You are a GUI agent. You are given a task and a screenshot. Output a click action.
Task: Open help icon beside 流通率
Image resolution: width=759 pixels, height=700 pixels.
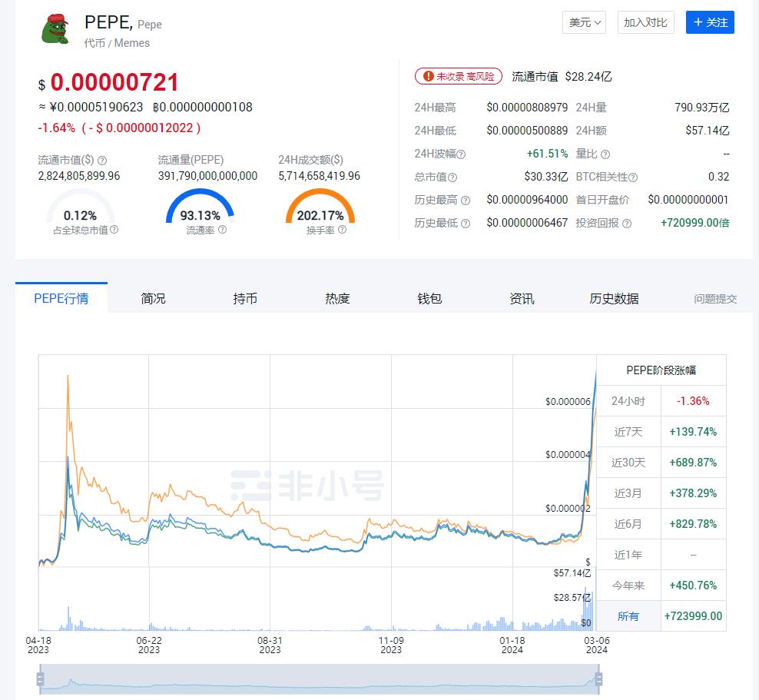click(x=222, y=230)
